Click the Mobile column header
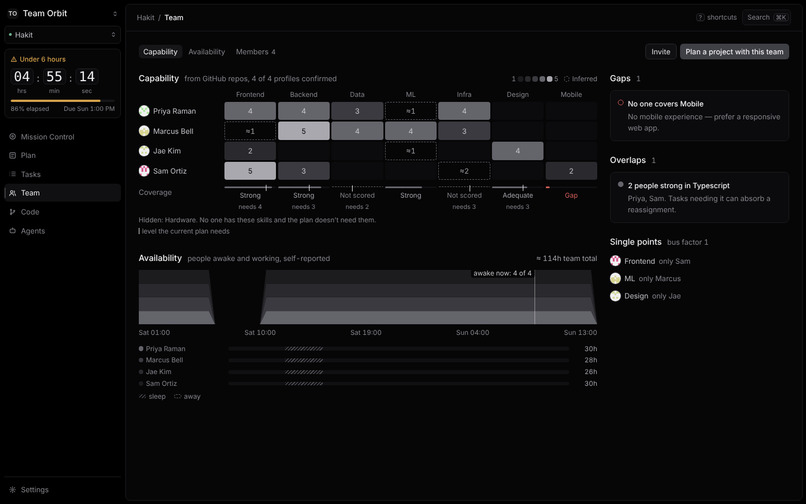This screenshot has height=504, width=806. 571,95
